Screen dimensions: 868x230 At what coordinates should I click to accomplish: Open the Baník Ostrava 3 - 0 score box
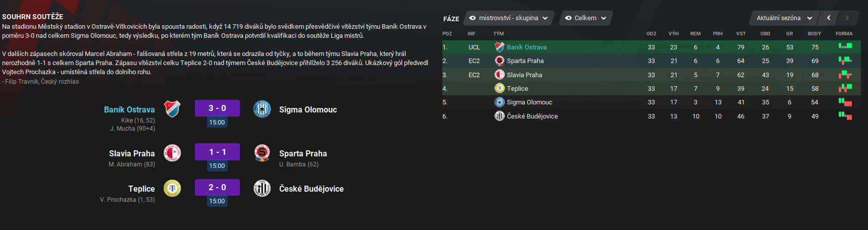tap(217, 108)
